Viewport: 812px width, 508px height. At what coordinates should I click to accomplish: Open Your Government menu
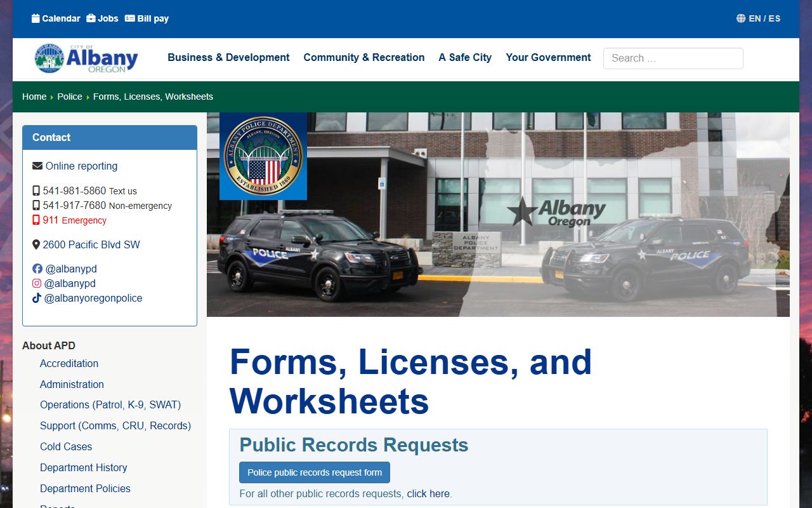point(548,57)
